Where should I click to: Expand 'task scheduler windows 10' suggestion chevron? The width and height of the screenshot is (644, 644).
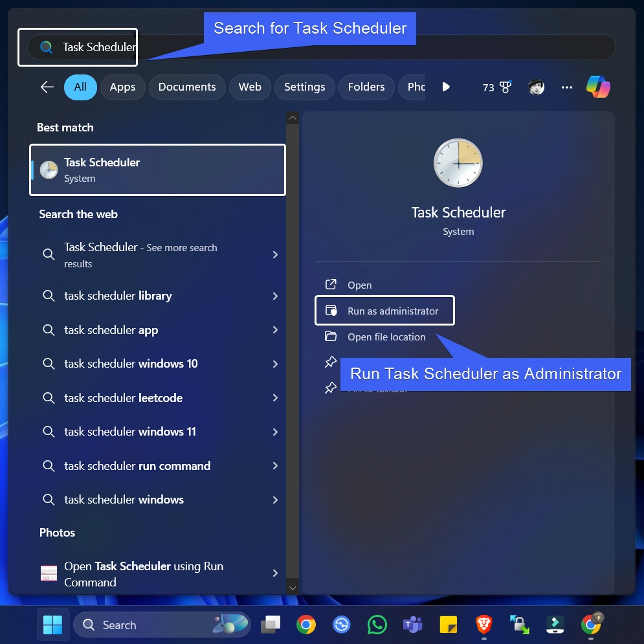[x=275, y=364]
